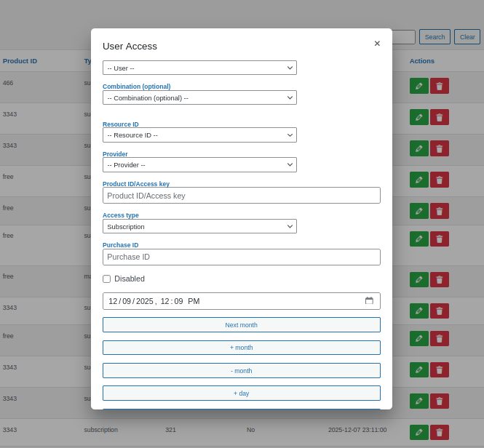Click trash icon in last table row
The height and width of the screenshot is (448, 484).
point(439,433)
